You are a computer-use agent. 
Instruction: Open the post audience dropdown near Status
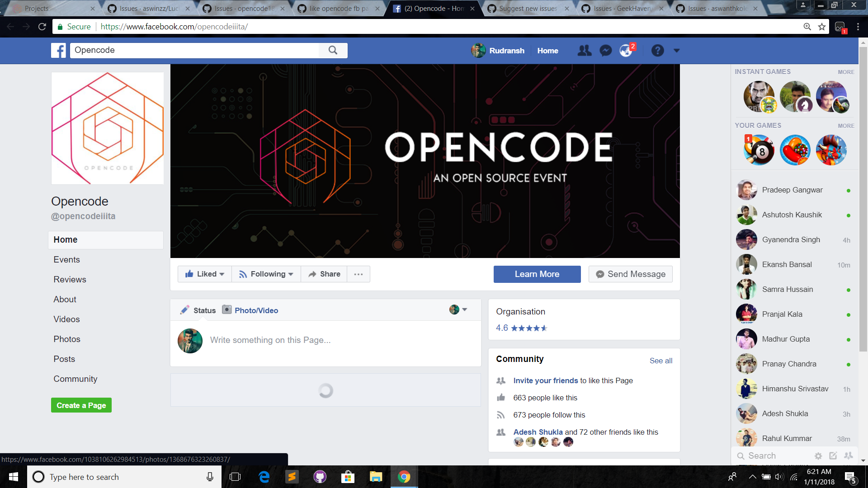[465, 310]
